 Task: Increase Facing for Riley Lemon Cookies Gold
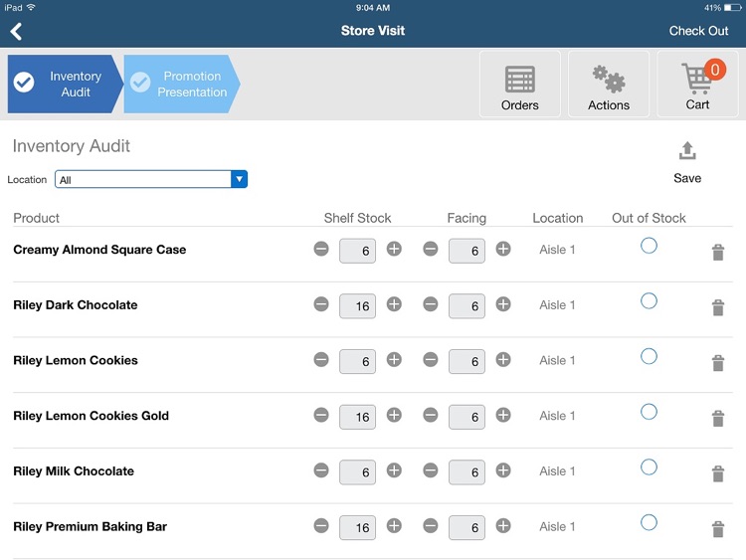point(503,415)
